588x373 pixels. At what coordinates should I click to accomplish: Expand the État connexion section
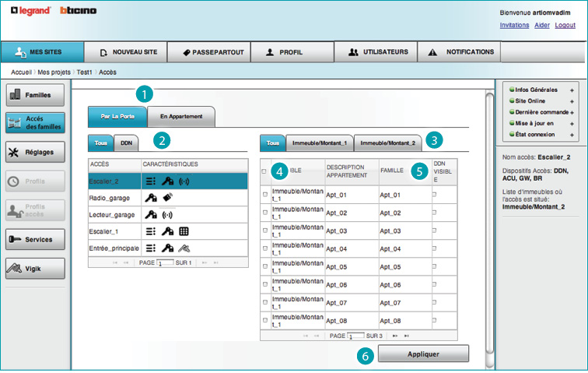click(x=572, y=135)
